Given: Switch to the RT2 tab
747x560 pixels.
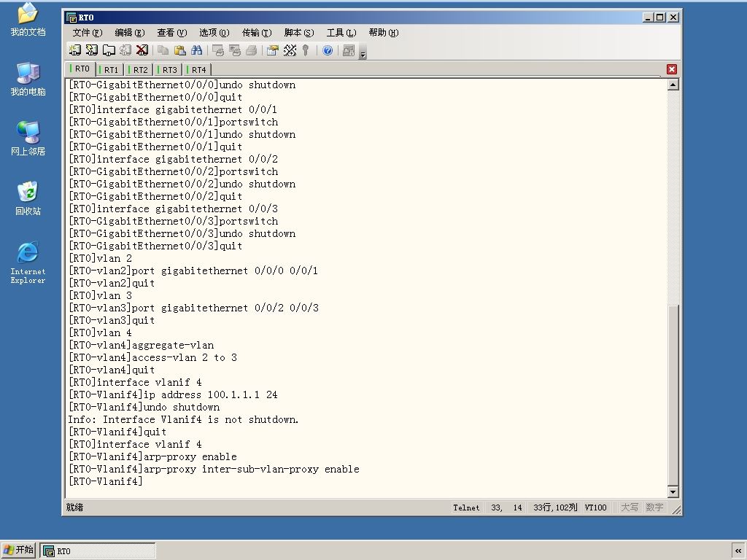Looking at the screenshot, I should 139,69.
